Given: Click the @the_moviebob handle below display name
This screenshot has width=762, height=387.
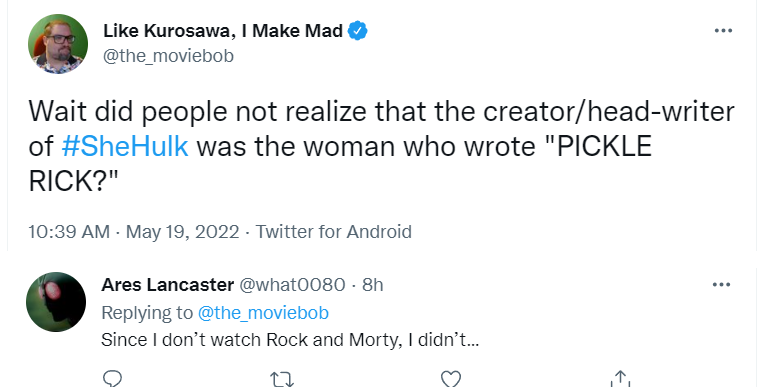Looking at the screenshot, I should 168,56.
